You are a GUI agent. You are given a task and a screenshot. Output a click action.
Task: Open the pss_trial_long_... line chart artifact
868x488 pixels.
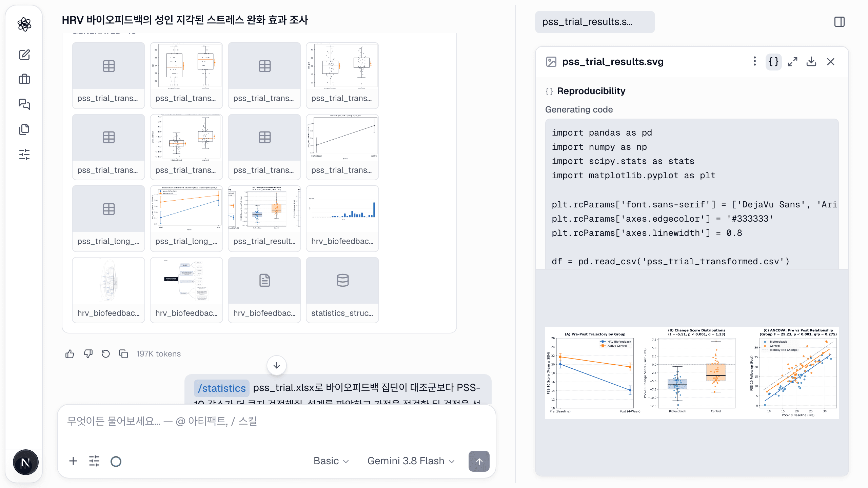[186, 219]
